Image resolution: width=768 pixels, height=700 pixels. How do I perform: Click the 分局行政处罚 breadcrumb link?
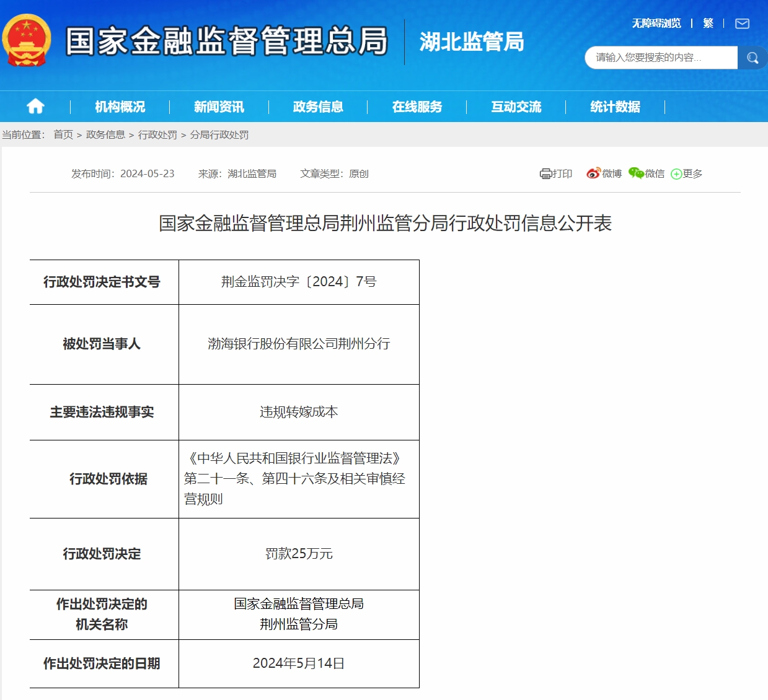click(x=219, y=134)
